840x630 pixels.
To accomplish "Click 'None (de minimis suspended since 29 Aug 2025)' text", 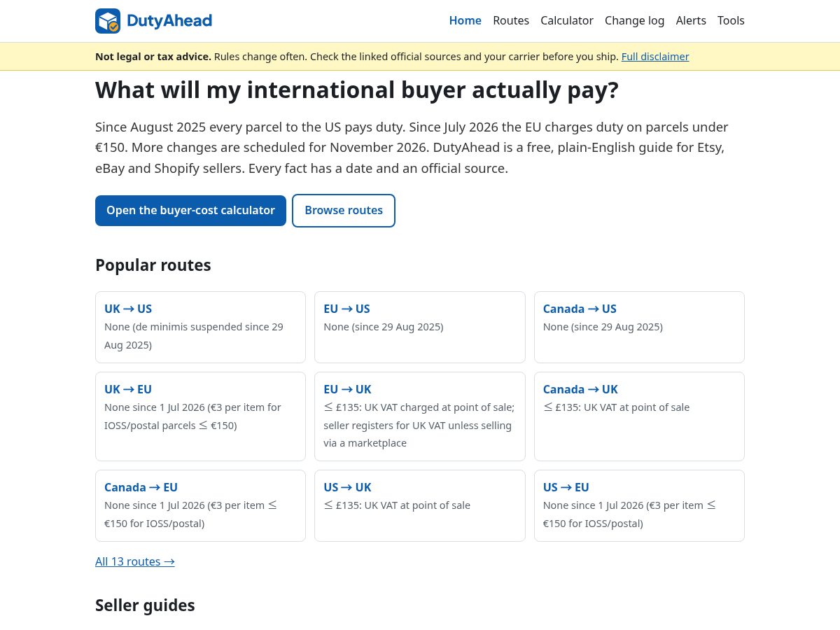I will (x=194, y=336).
